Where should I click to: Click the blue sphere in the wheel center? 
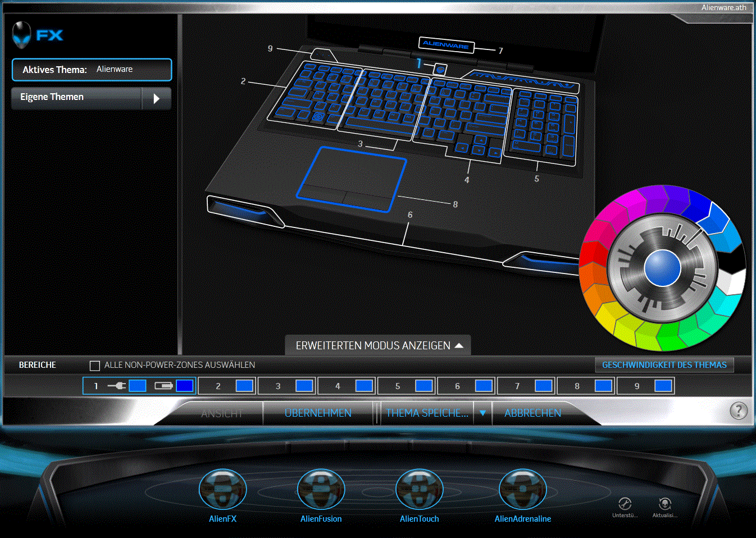coord(663,268)
